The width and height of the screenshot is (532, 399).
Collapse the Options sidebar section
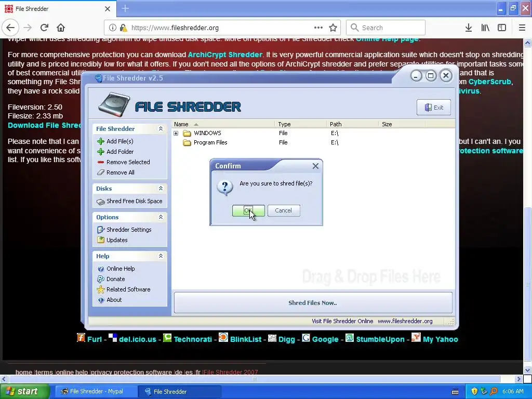161,217
